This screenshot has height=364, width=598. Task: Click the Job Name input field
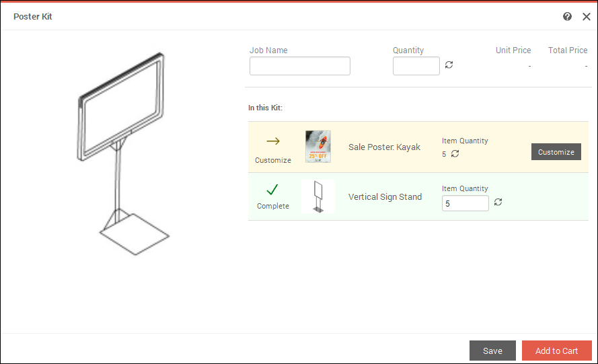click(x=300, y=66)
